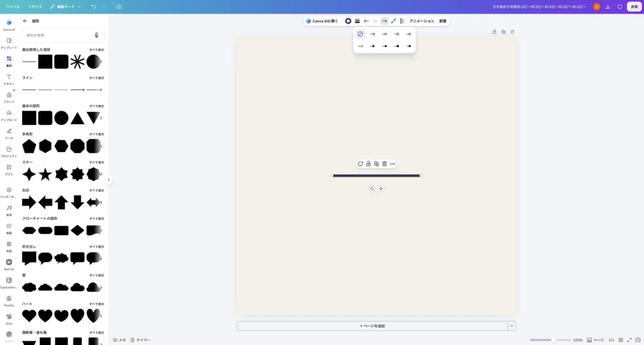Select the outlined diamond line-end option
The image size is (644, 345).
(x=409, y=34)
